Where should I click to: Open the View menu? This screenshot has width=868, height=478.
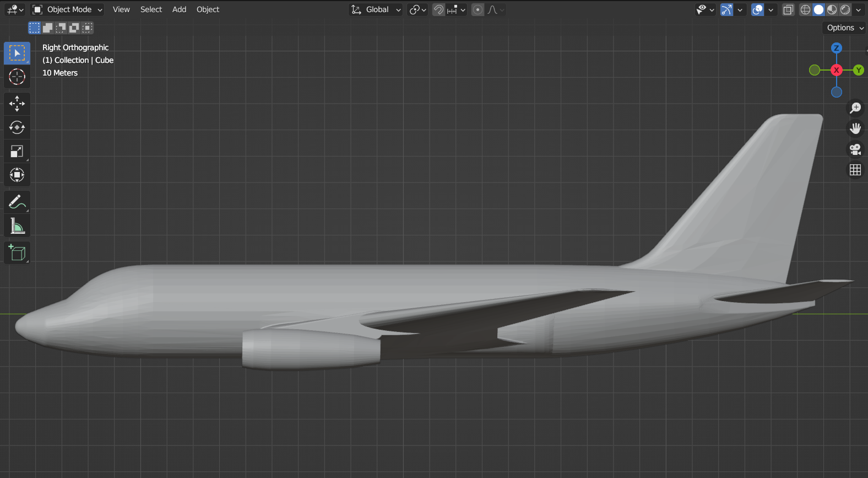[121, 10]
